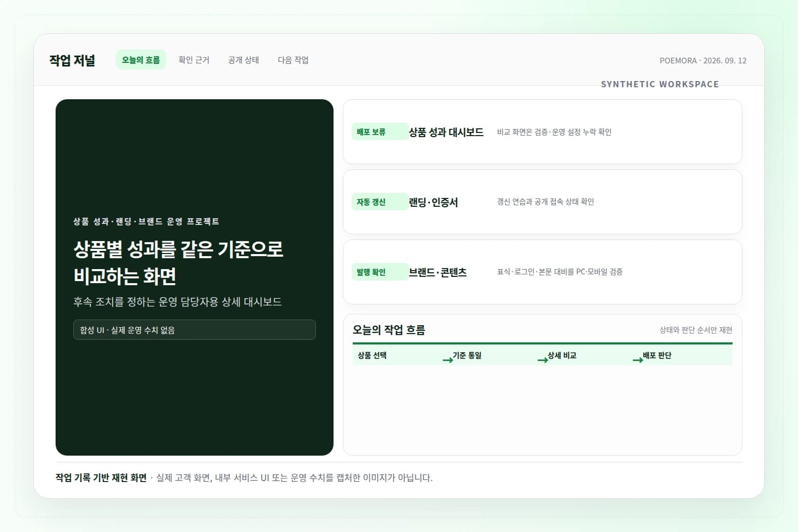Switch to the 확인 근거 tab
The image size is (798, 532).
click(194, 60)
